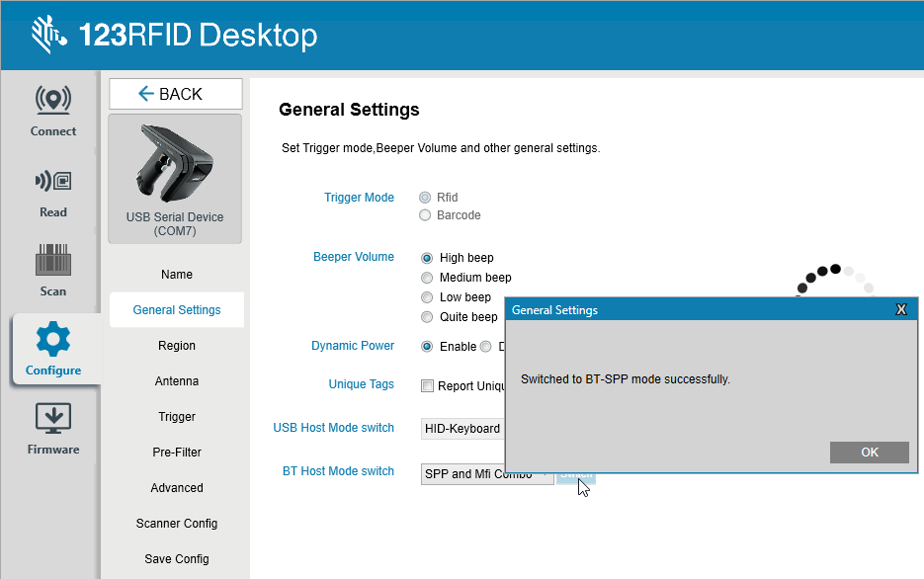Go to the Antenna settings page
Viewport: 924px width, 579px height.
tap(177, 381)
